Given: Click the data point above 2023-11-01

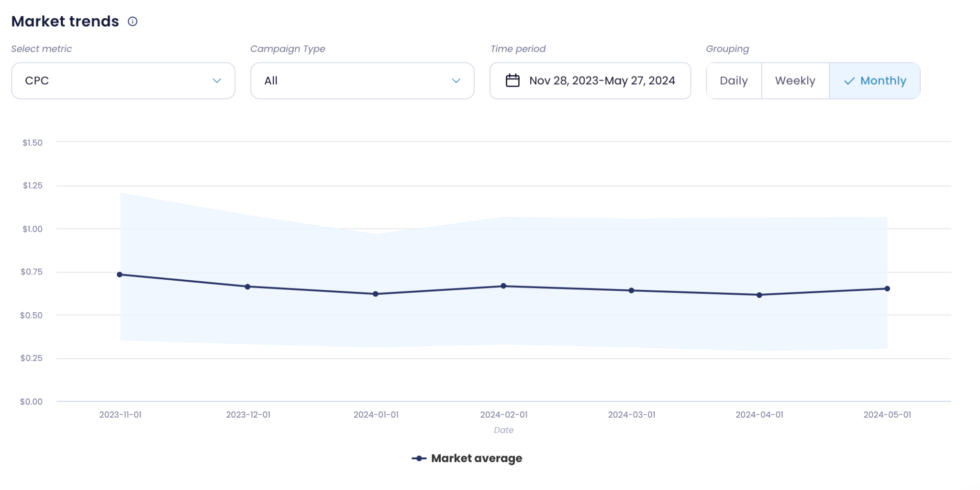Looking at the screenshot, I should coord(120,274).
